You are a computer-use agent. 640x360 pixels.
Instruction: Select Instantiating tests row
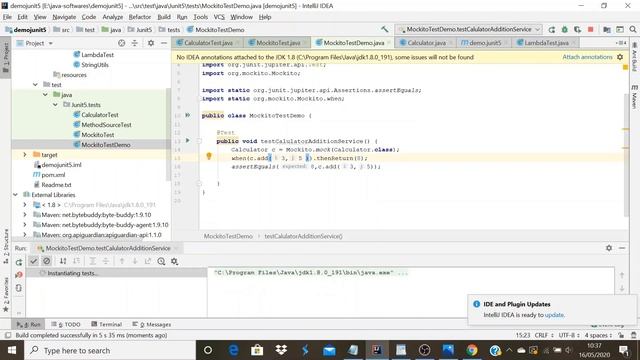[116, 273]
